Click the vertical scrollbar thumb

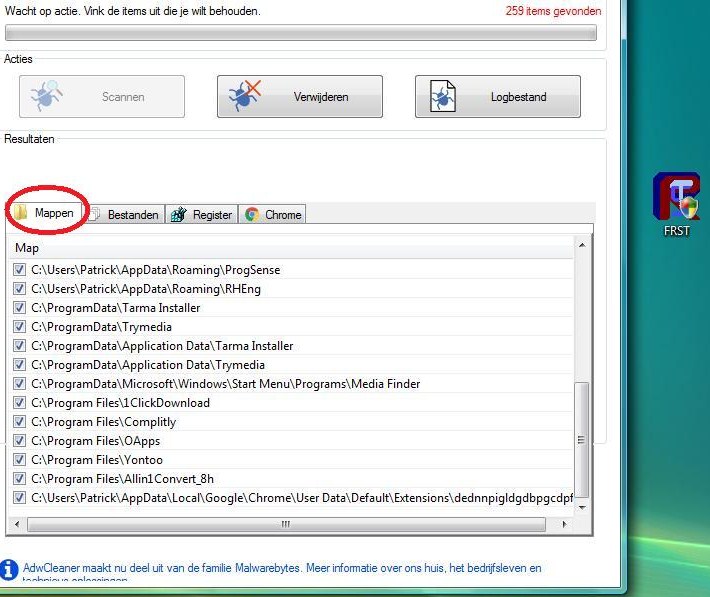tap(581, 439)
